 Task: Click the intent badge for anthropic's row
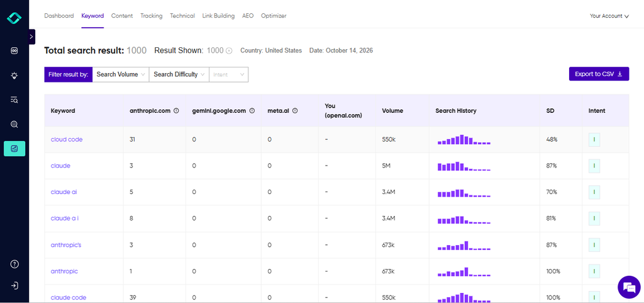(594, 245)
